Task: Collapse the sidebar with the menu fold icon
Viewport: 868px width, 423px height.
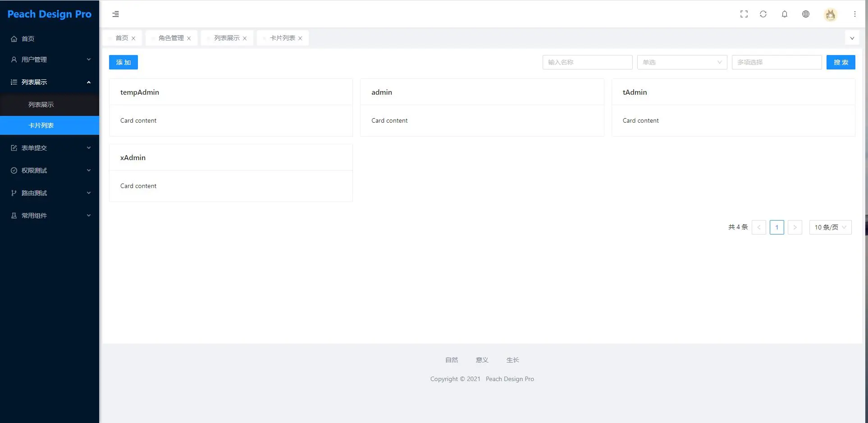Action: click(x=115, y=14)
